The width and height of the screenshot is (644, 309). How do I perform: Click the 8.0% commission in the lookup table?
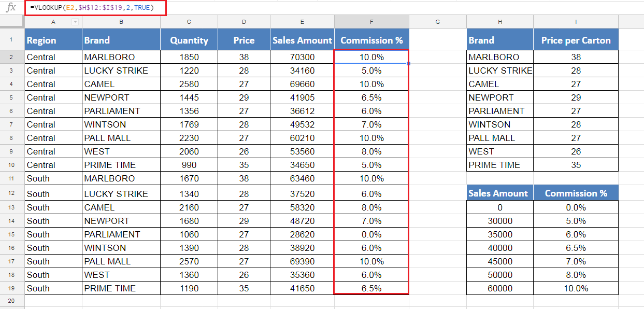pyautogui.click(x=576, y=275)
